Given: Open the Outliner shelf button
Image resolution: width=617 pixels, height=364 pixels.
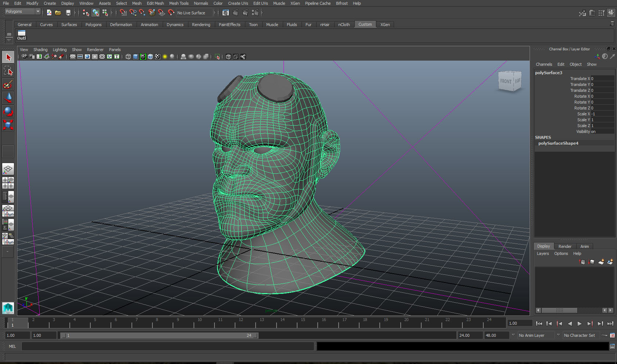Looking at the screenshot, I should click(22, 35).
